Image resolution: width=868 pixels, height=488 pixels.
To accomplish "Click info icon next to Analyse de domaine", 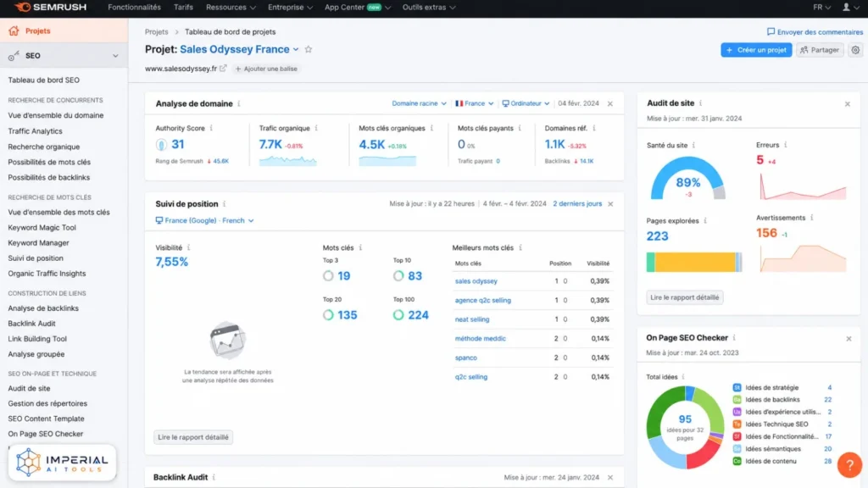I will click(x=239, y=103).
